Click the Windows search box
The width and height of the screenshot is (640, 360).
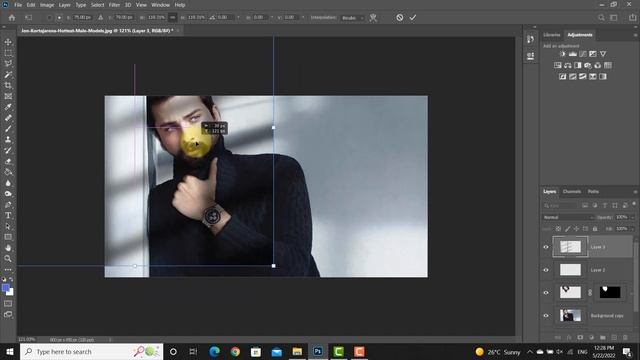pyautogui.click(x=91, y=351)
